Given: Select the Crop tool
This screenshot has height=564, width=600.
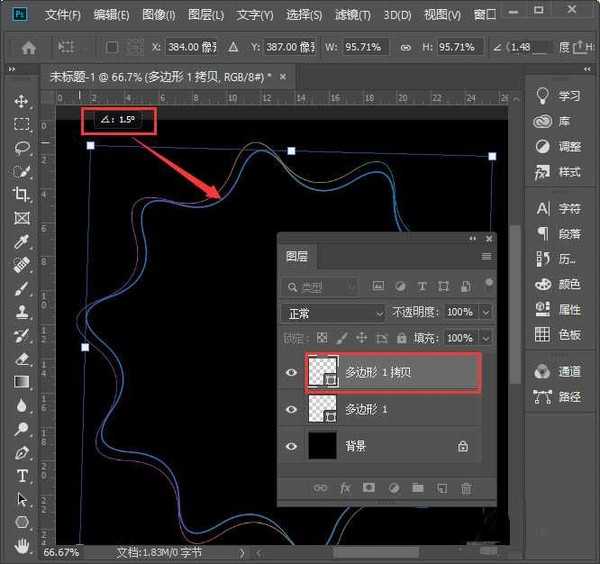Looking at the screenshot, I should click(x=21, y=195).
